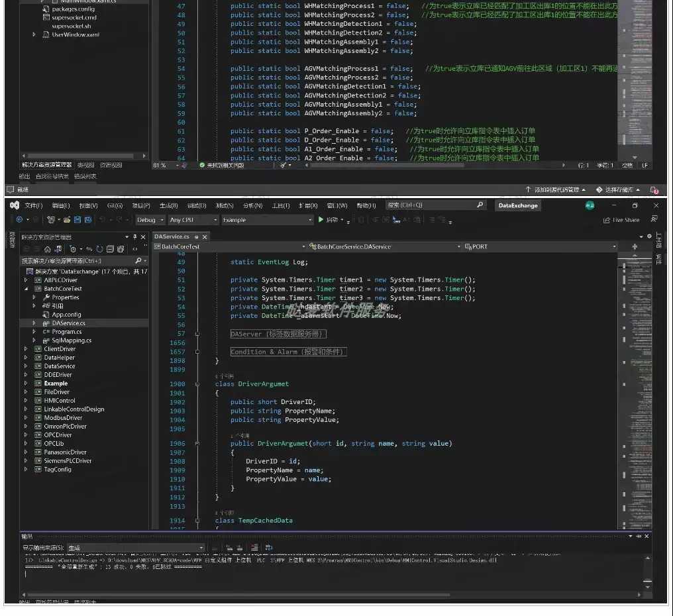This screenshot has width=673, height=616.
Task: Open the 帮助(H) menu
Action: pos(366,205)
